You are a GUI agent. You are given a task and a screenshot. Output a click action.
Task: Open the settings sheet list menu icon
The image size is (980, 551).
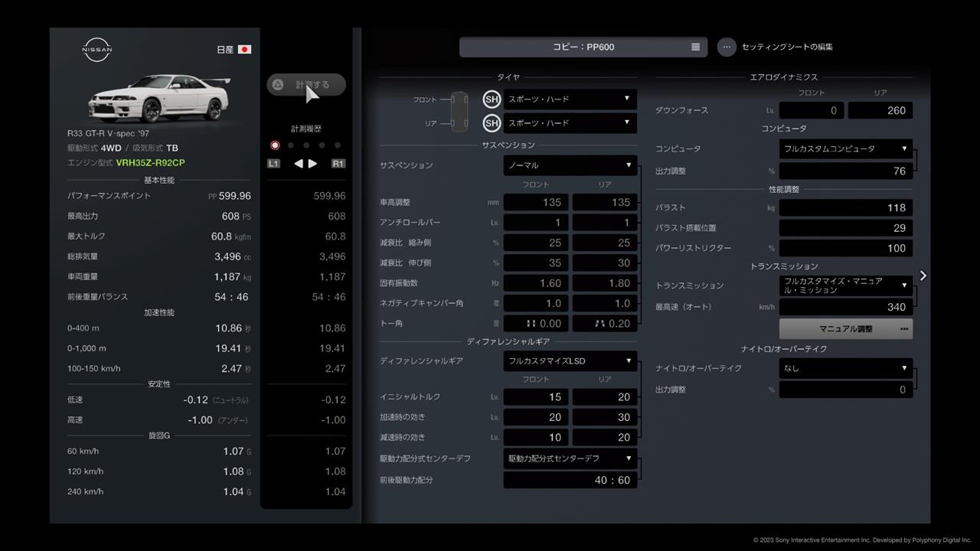tap(695, 47)
